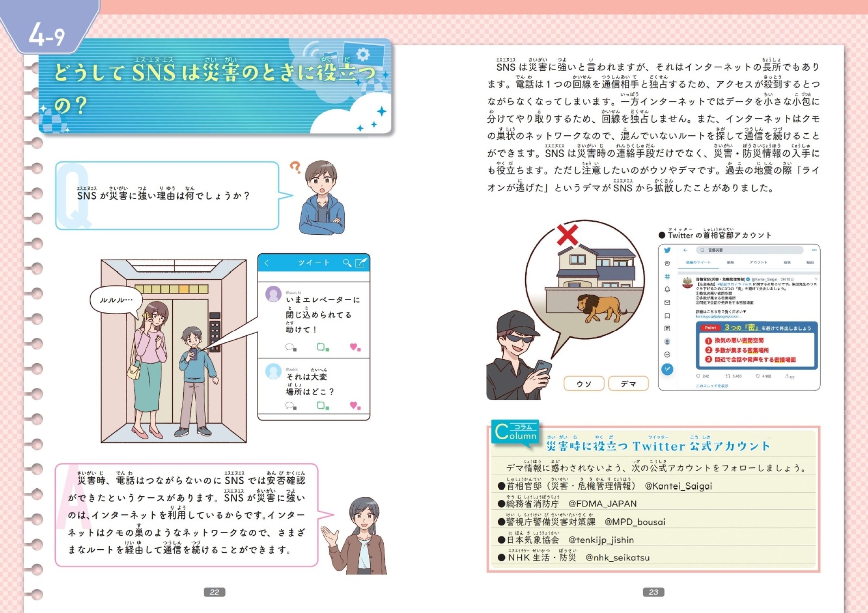868x613 pixels.
Task: Open search with the magnifier in ツイート header
Action: coord(347,262)
